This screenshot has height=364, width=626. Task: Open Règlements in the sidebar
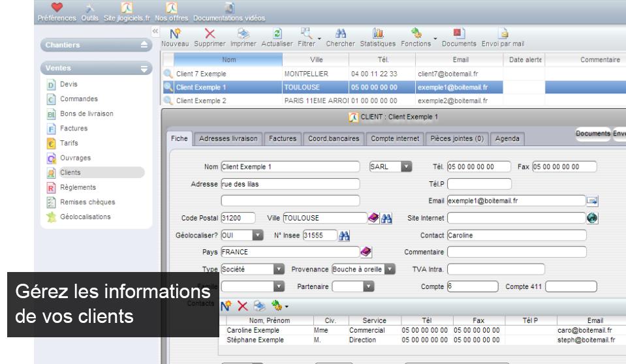click(x=78, y=187)
